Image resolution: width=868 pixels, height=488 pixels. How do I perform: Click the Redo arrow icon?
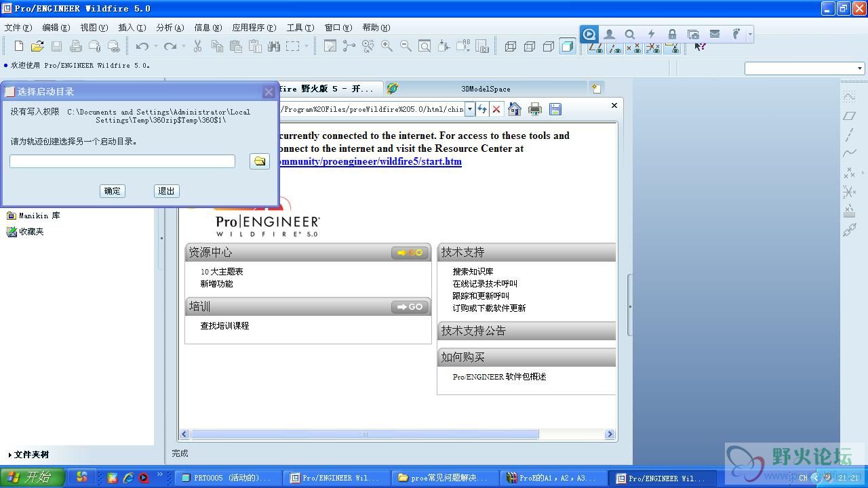click(x=170, y=46)
